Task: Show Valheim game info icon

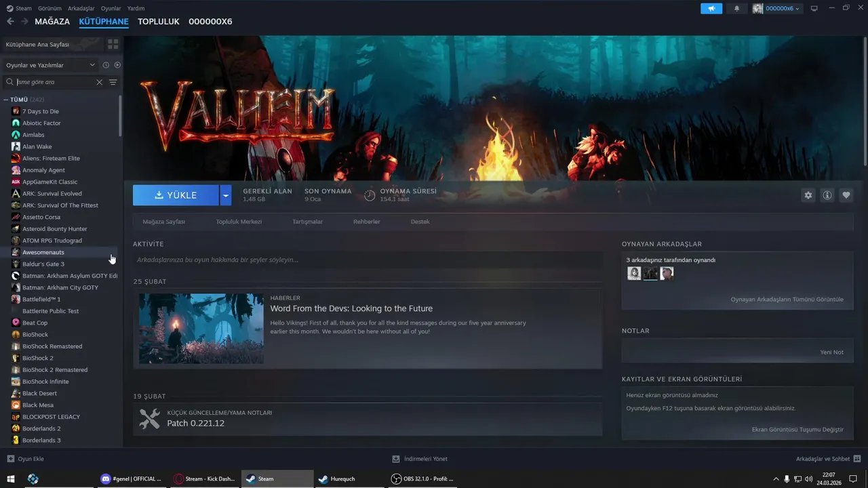Action: point(827,195)
